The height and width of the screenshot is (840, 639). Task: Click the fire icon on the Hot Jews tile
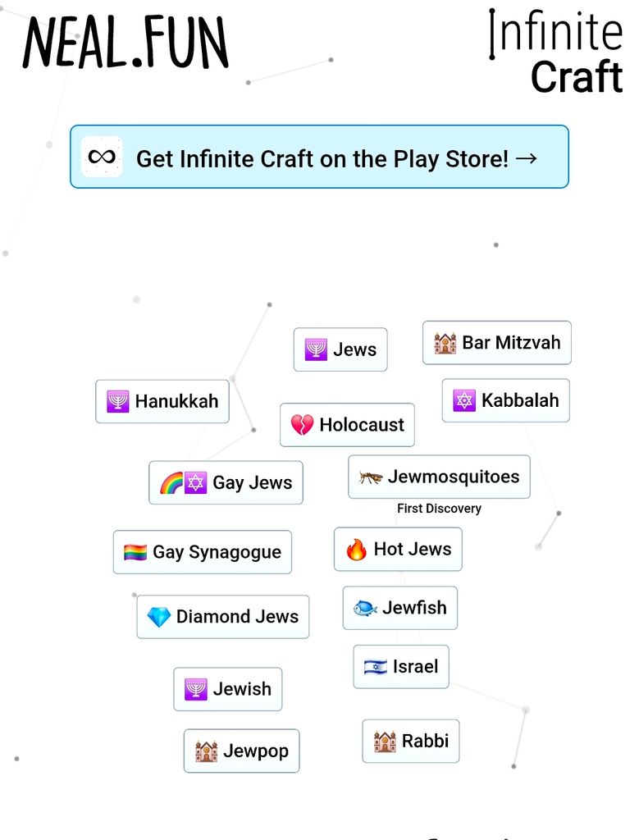pyautogui.click(x=356, y=549)
